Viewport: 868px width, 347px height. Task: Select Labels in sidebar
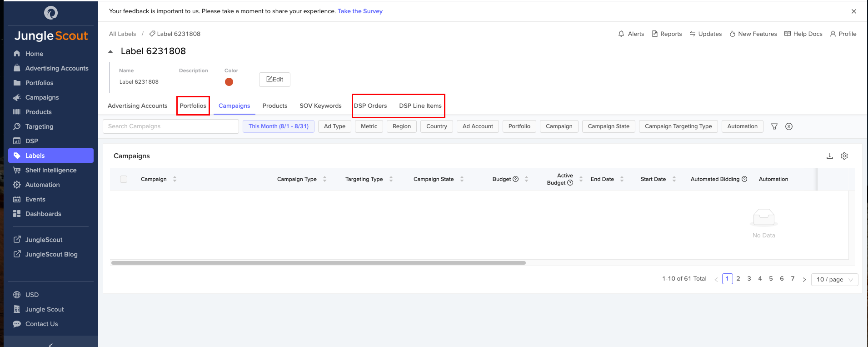[x=51, y=156]
